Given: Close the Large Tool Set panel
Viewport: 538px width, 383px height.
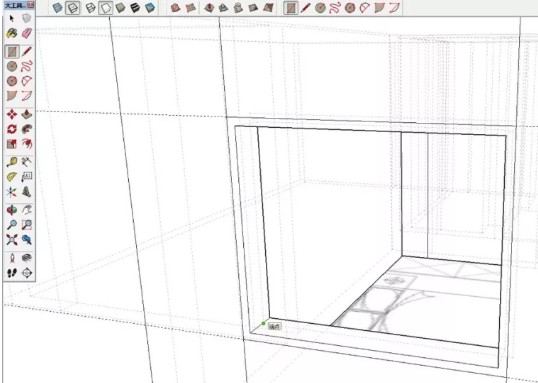Looking at the screenshot, I should pyautogui.click(x=31, y=5).
